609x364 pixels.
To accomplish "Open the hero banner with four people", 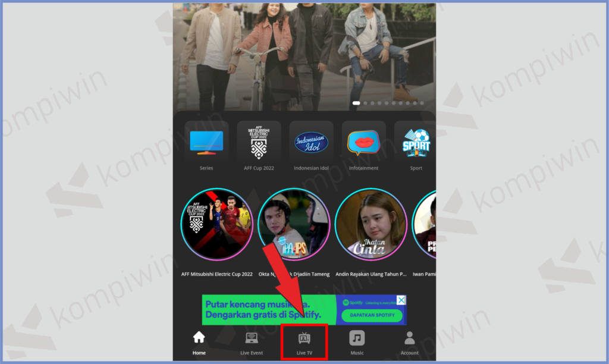I will coord(304,57).
